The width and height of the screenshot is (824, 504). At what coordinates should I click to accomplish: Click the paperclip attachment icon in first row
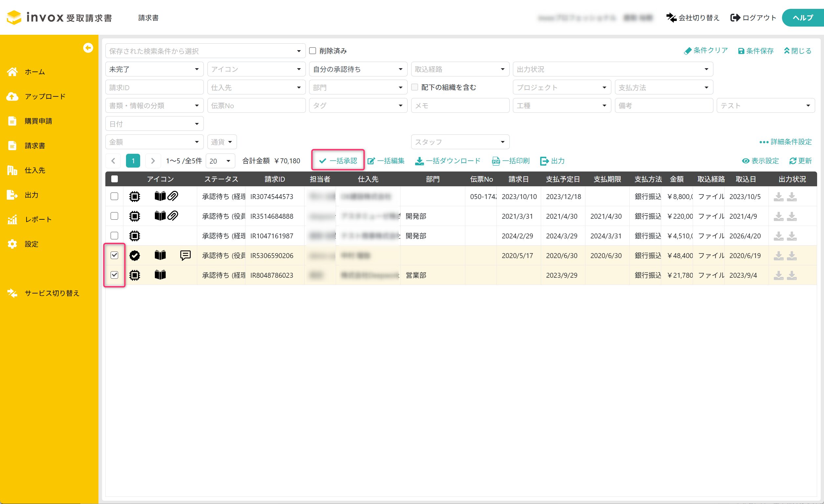coord(173,196)
